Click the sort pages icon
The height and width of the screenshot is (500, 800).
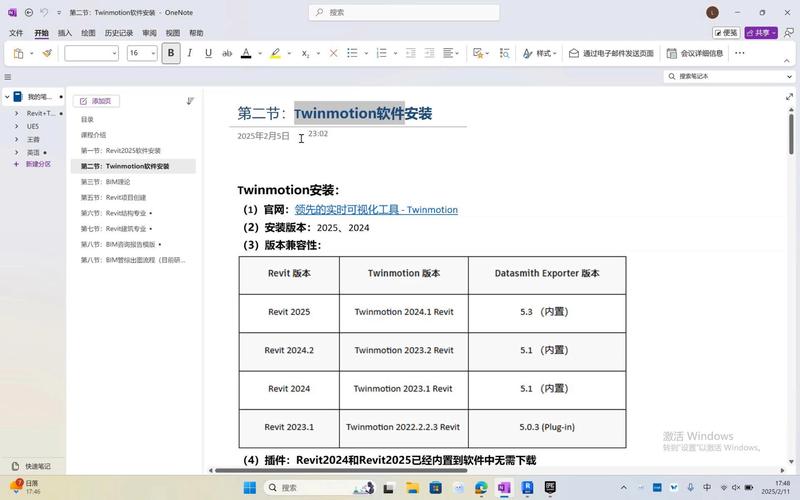click(x=190, y=101)
